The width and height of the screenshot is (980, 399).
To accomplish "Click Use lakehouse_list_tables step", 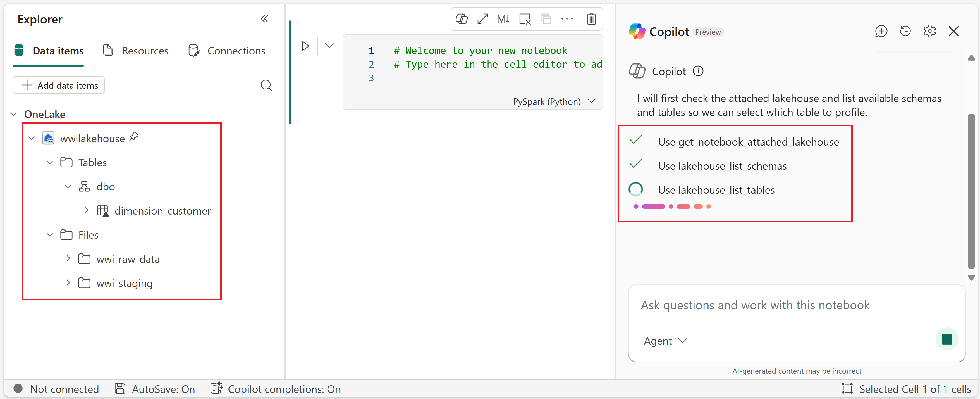I will click(x=716, y=190).
